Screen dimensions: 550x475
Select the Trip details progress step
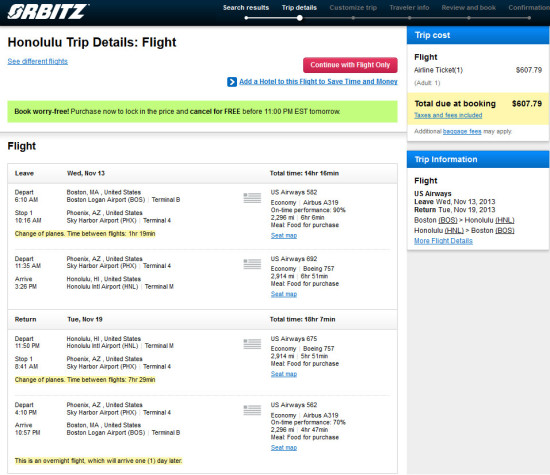pos(299,8)
